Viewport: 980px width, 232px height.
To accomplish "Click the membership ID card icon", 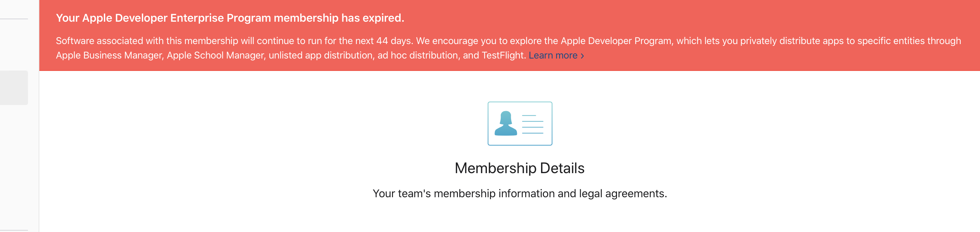I will [520, 124].
